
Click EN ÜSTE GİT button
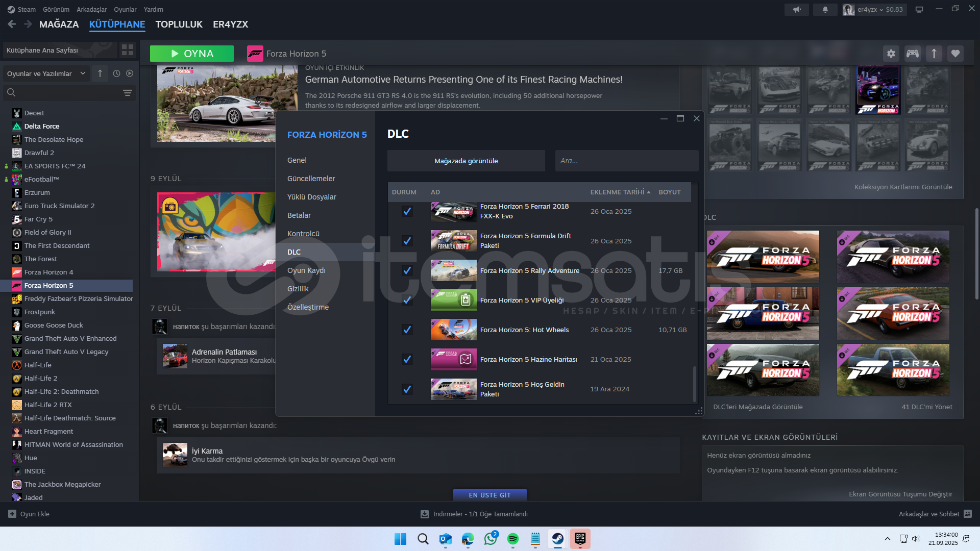(490, 495)
